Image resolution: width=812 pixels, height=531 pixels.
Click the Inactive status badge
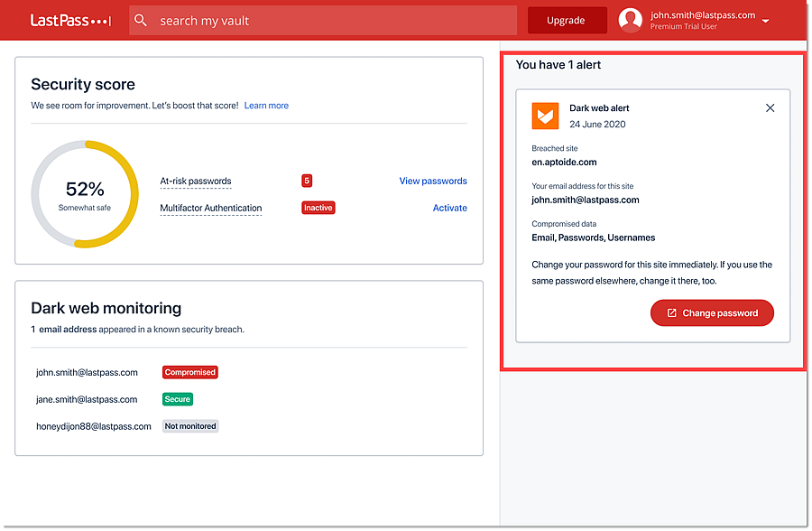(x=318, y=208)
